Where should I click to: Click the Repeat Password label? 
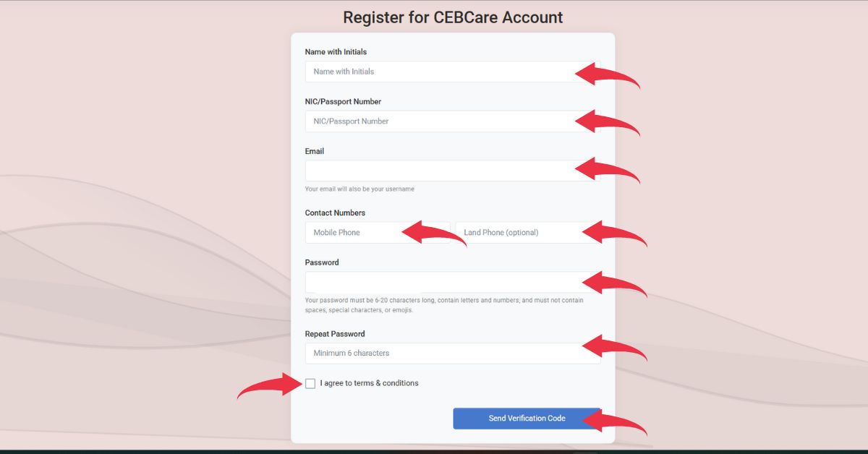pos(335,333)
